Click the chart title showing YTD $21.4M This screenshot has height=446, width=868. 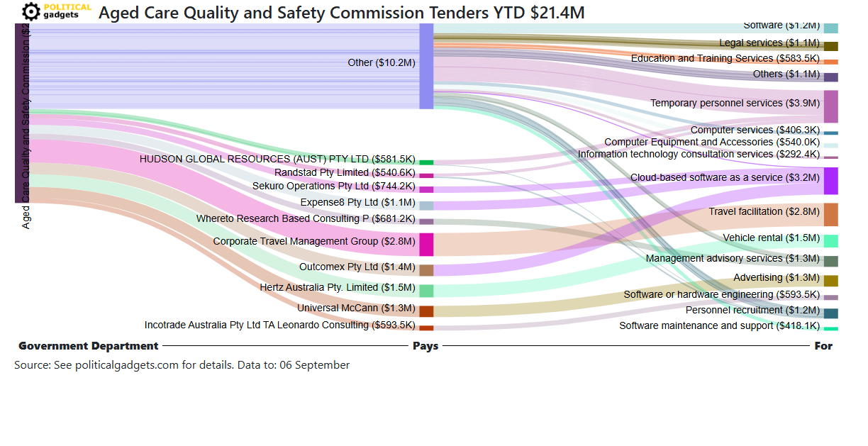pyautogui.click(x=341, y=12)
